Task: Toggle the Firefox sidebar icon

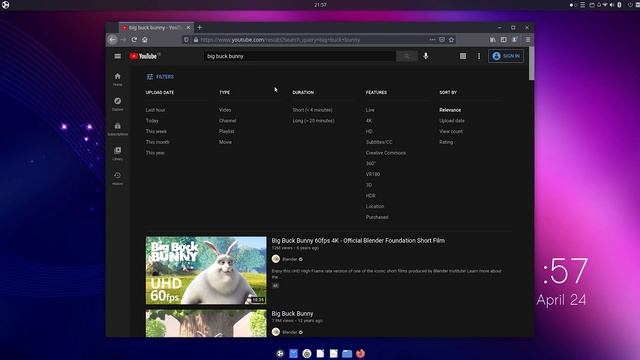Action: (504, 40)
